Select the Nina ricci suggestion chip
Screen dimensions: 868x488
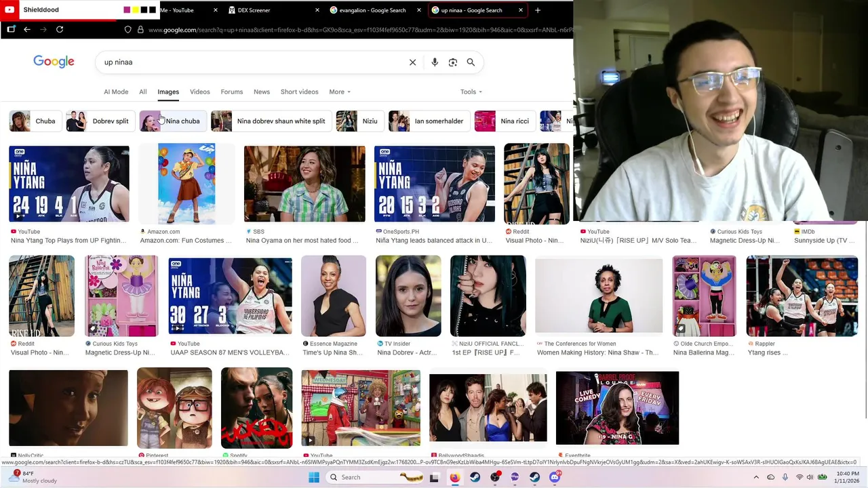(x=505, y=121)
